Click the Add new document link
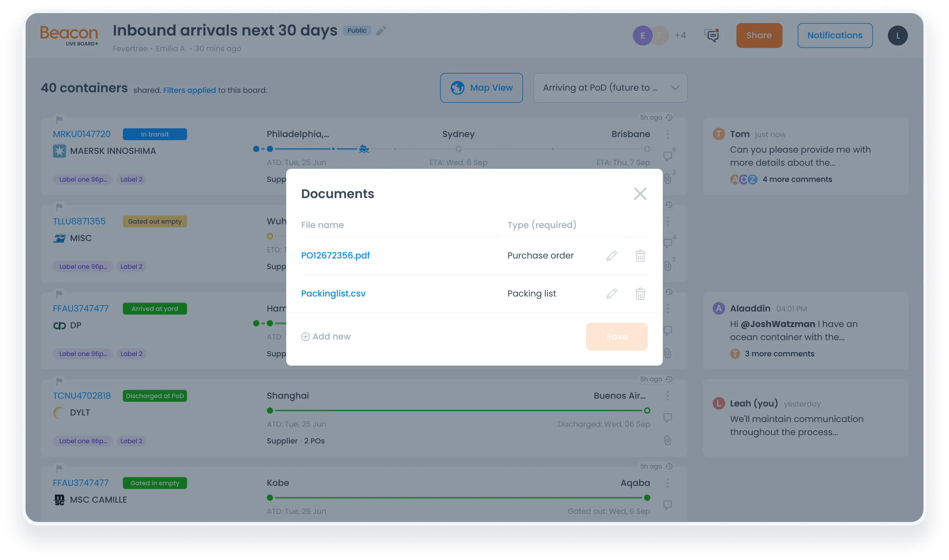This screenshot has width=949, height=560. pyautogui.click(x=326, y=337)
